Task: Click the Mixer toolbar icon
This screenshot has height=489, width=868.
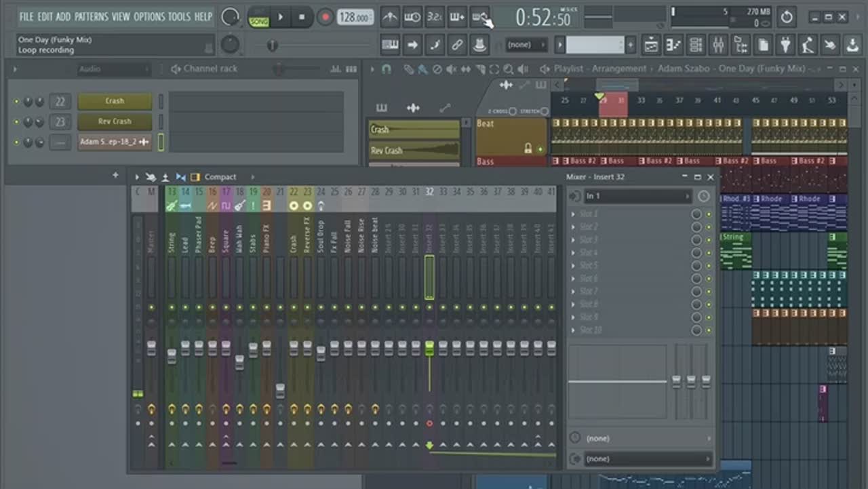Action: (718, 45)
